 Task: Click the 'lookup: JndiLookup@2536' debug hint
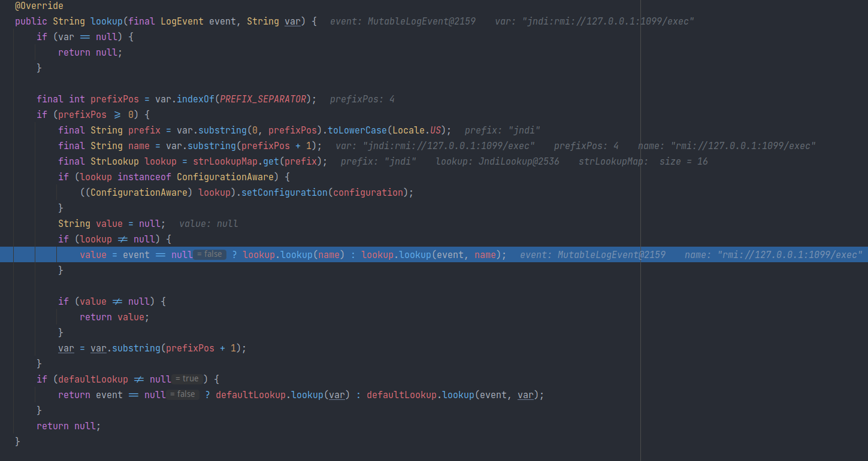[x=498, y=161]
